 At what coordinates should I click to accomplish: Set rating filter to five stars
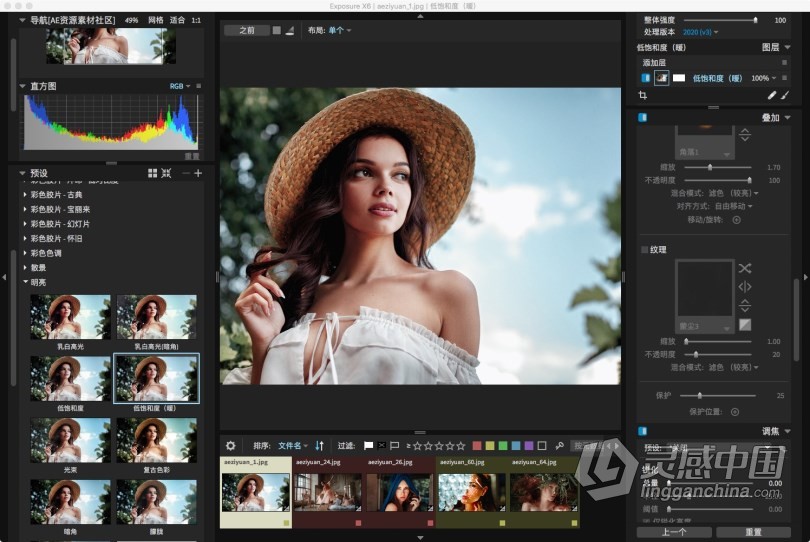[461, 445]
